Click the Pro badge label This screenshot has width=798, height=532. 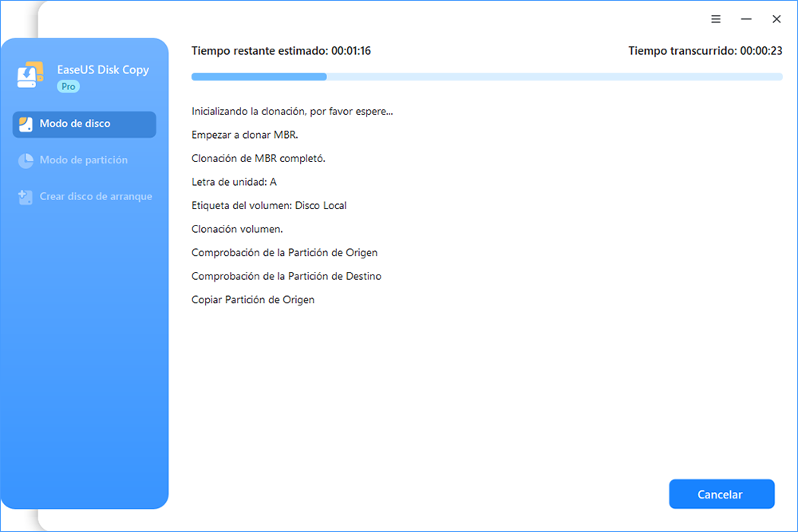click(68, 86)
